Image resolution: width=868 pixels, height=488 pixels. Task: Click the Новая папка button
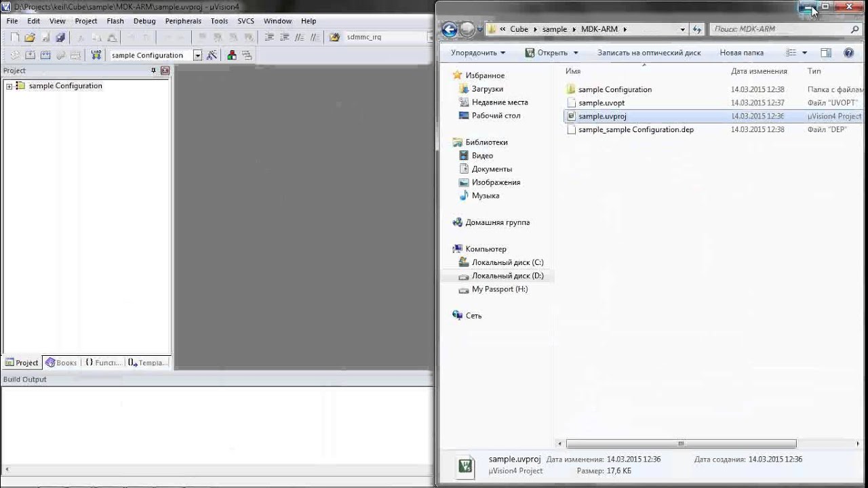[x=741, y=52]
